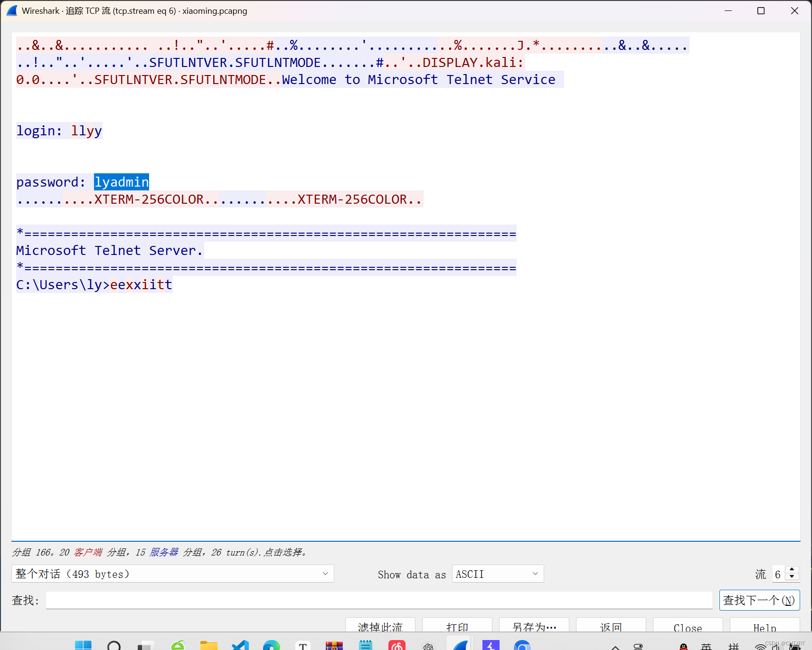Increase the stream number with the up arrow
The height and width of the screenshot is (650, 812).
point(792,569)
